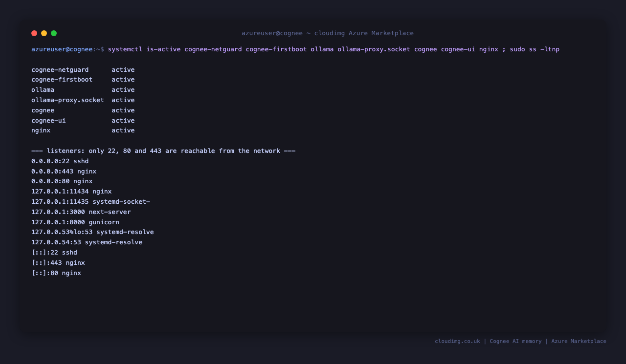Select the '[::]:443 nginx' listener line
626x364 pixels.
coord(58,263)
